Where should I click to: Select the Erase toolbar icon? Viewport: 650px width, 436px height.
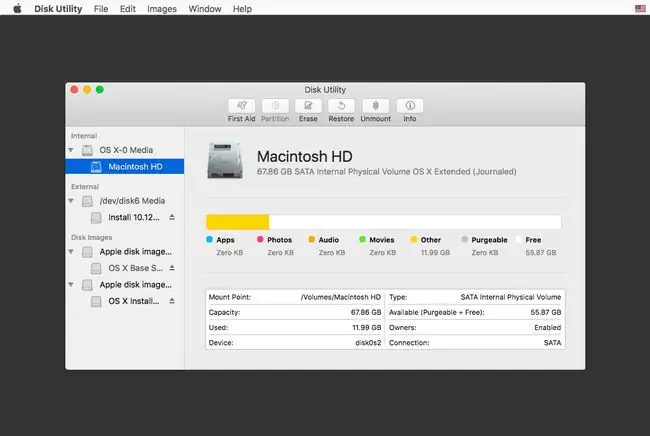(x=308, y=106)
